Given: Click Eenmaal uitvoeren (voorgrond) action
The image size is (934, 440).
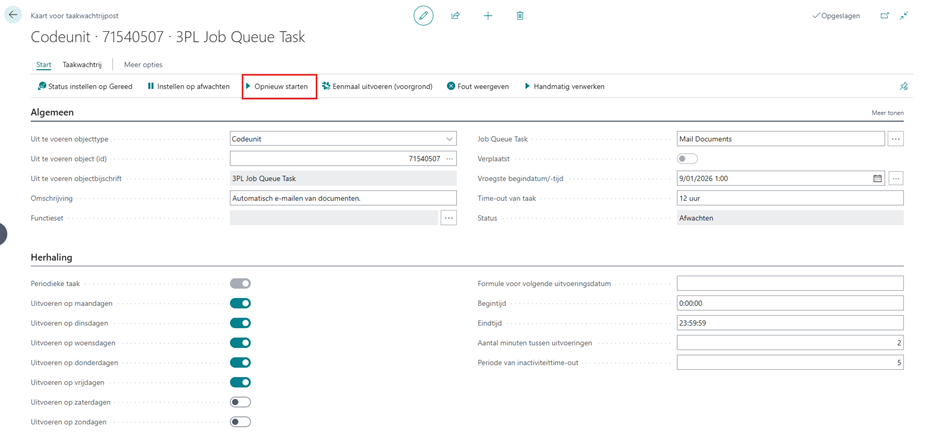Looking at the screenshot, I should point(377,87).
